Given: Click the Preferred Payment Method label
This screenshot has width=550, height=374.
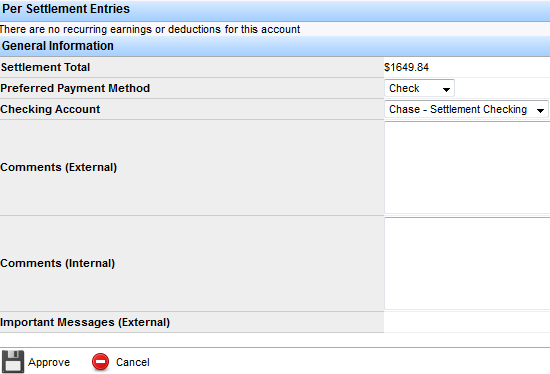Looking at the screenshot, I should tap(75, 88).
